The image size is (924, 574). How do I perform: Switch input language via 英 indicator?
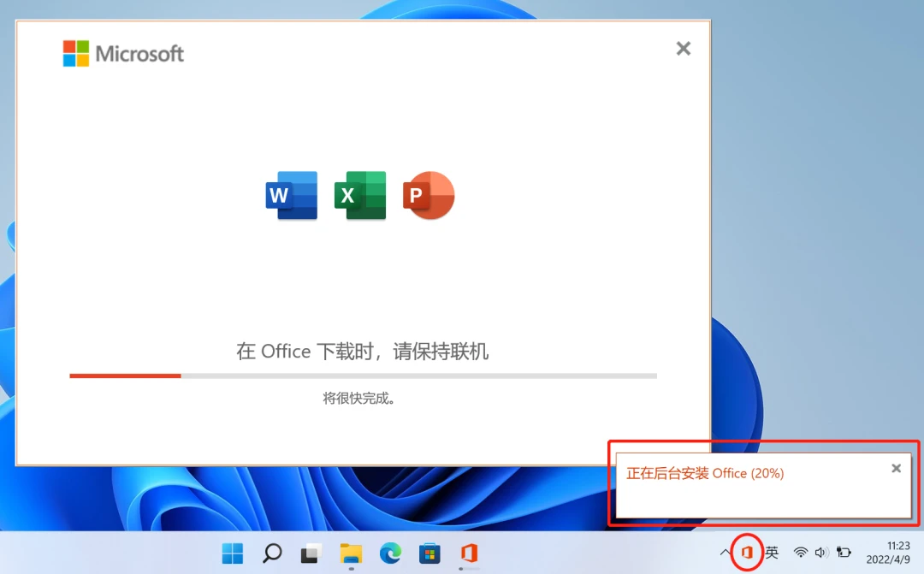coord(772,553)
